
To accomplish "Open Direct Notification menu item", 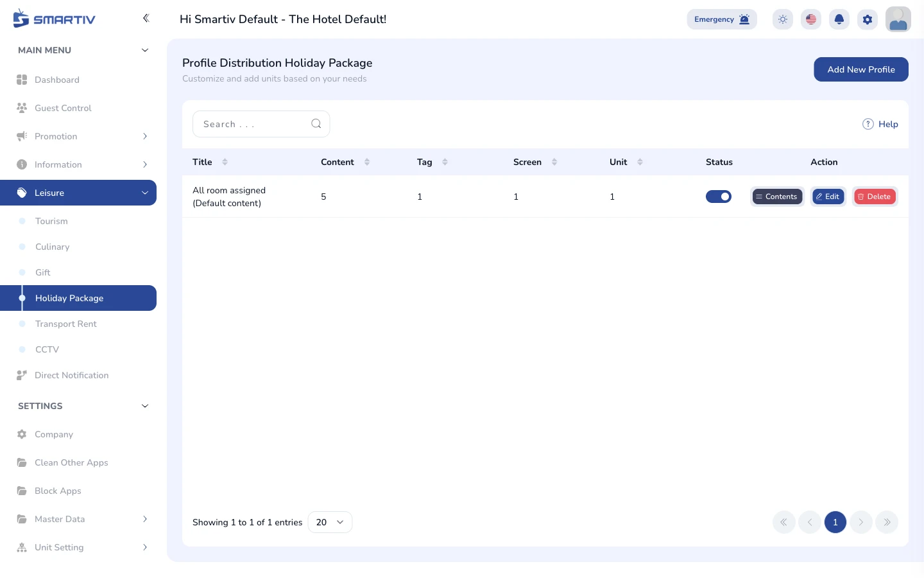I will (78, 375).
